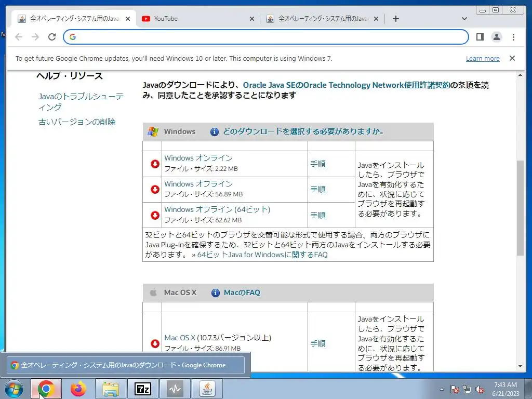Click the Windows Online red download icon
The image size is (532, 399).
pos(155,164)
